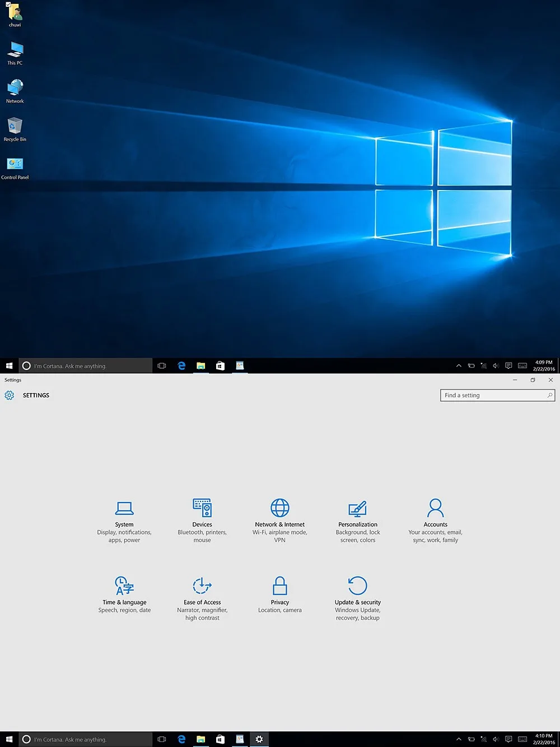560x747 pixels.
Task: Open File Explorer from the upper taskbar
Action: (201, 366)
